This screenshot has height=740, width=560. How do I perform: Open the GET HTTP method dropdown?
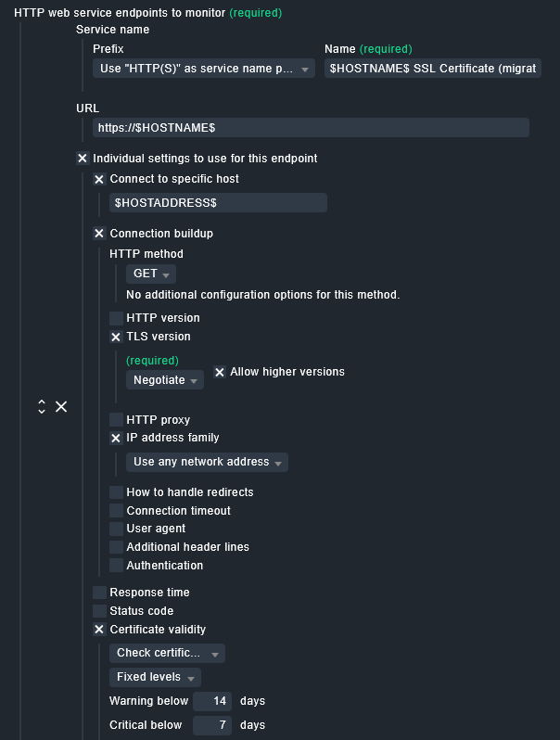pos(151,274)
